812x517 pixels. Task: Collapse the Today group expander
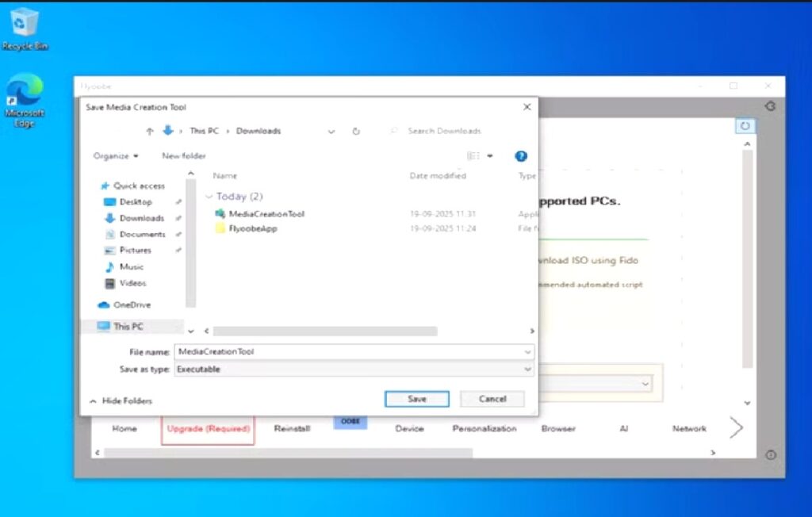pyautogui.click(x=209, y=197)
